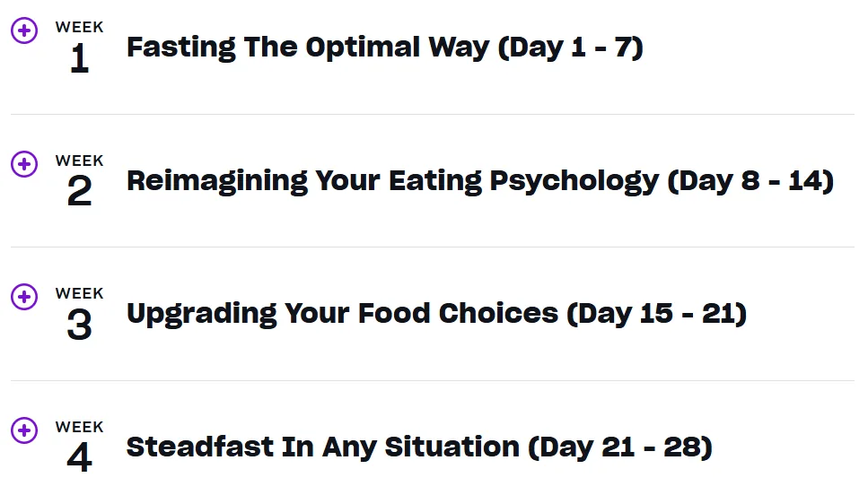Click the (Day 21 - 28) text
Image resolution: width=868 pixels, height=495 pixels.
[x=620, y=447]
